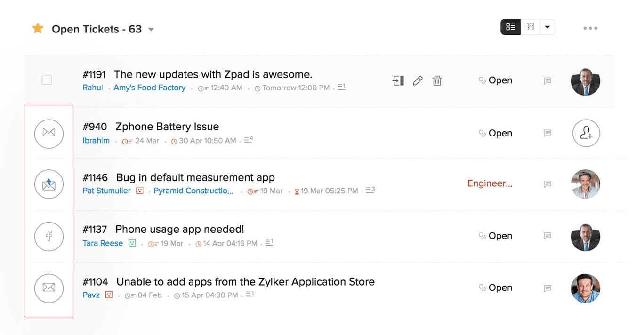Open the view mode dropdown arrow

click(547, 27)
